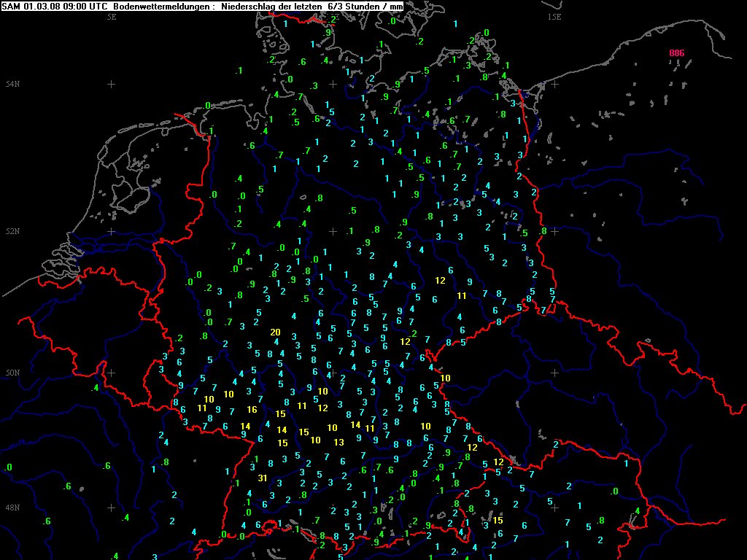Select the grid cross beside the 50N label

111,373
